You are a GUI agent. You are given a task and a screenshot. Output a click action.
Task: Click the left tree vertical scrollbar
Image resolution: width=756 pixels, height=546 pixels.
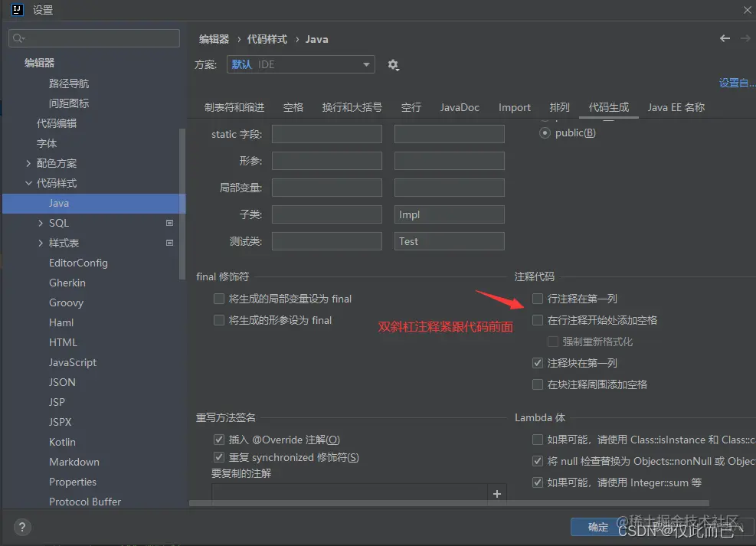(x=182, y=204)
